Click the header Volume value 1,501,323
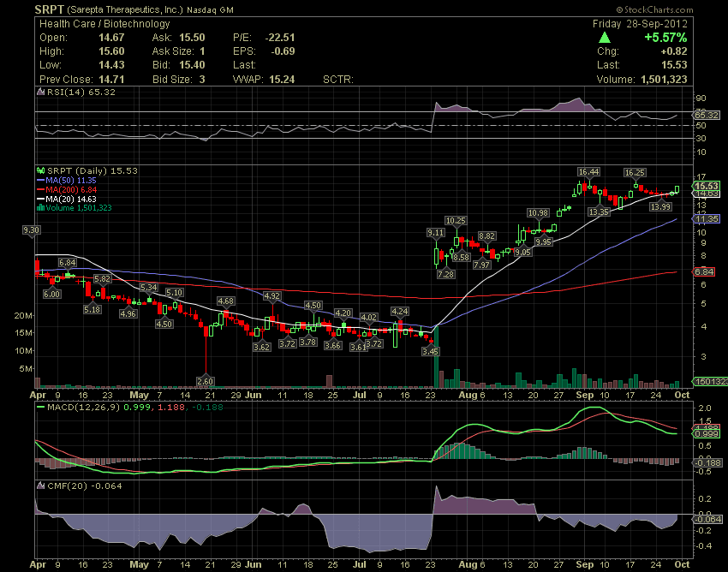 (664, 80)
